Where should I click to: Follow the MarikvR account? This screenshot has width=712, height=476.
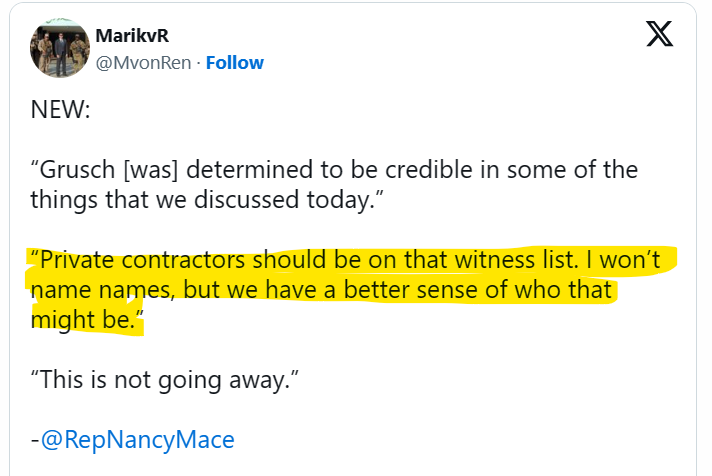pyautogui.click(x=235, y=62)
